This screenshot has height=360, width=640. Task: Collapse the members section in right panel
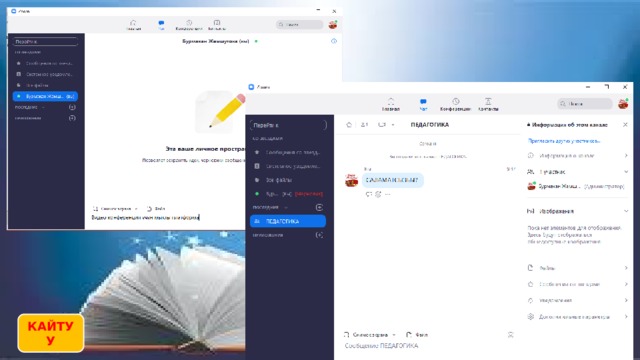pos(626,172)
